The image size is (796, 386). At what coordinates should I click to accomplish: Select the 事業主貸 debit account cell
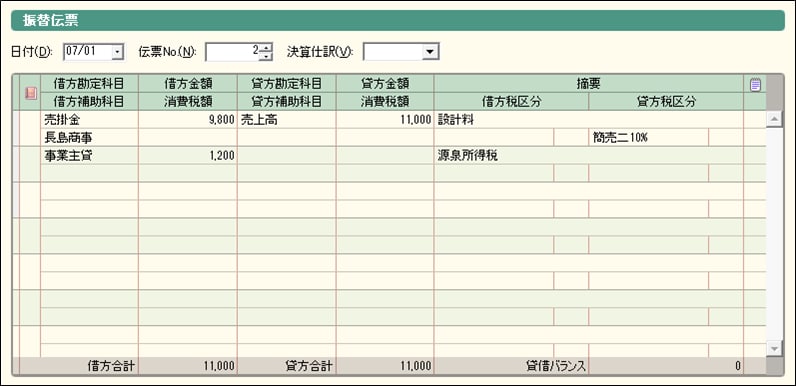[89, 156]
